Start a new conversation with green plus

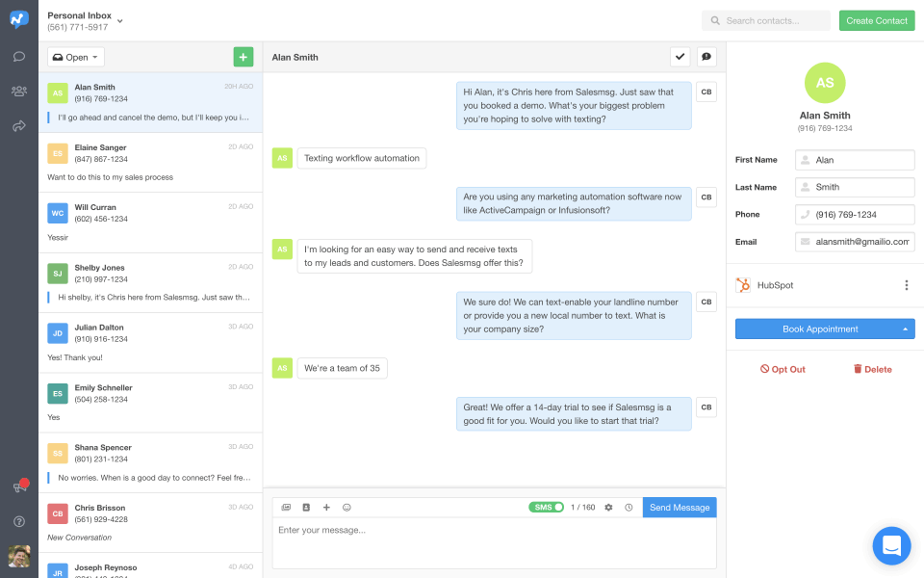point(244,57)
